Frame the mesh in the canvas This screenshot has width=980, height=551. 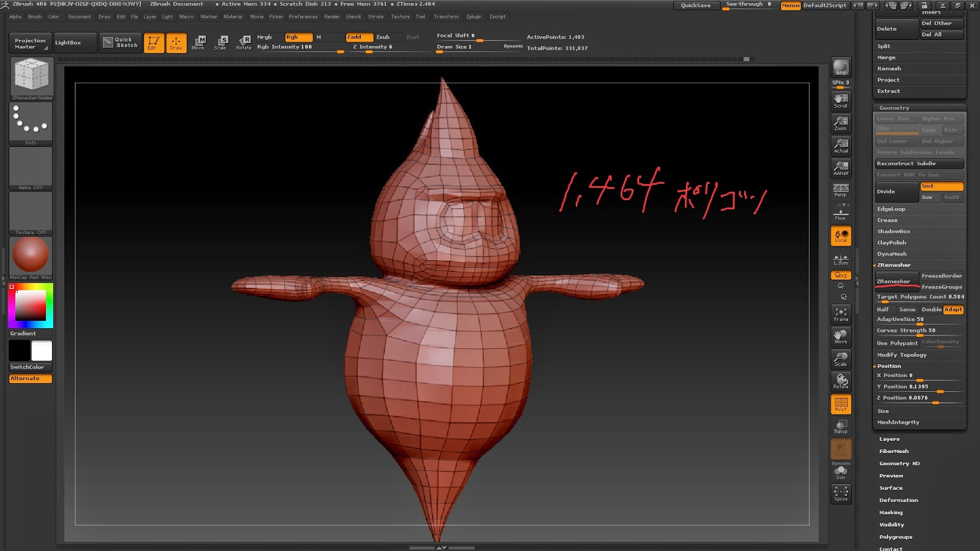pos(841,315)
